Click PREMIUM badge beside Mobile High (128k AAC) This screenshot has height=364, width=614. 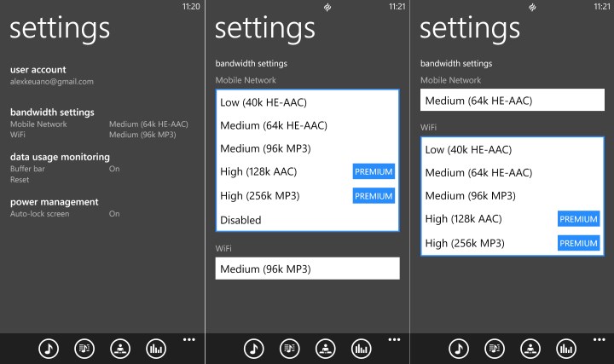click(x=374, y=172)
